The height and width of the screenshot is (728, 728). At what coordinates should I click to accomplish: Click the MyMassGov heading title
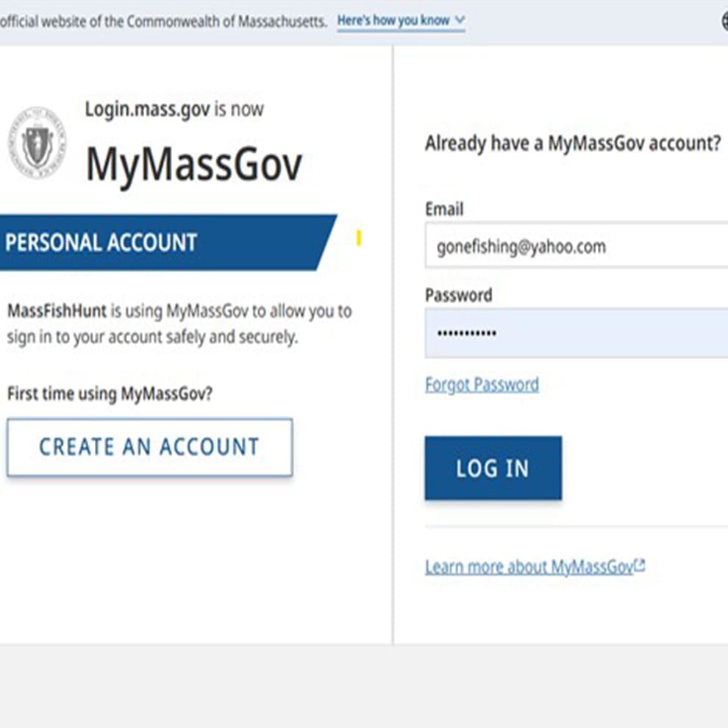tap(194, 165)
